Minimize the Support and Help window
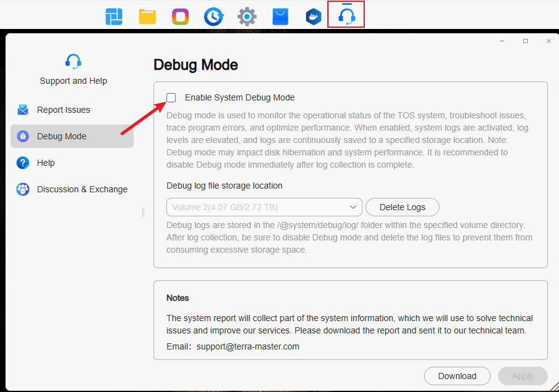The image size is (559, 392). [502, 41]
